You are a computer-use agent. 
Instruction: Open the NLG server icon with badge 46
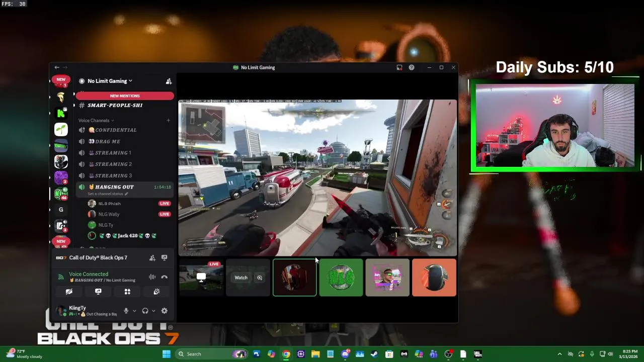pos(61,194)
